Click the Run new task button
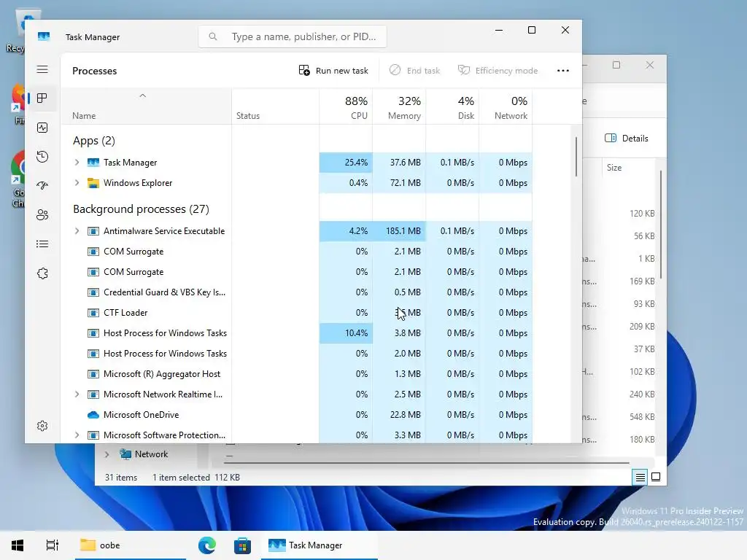Viewport: 747px width, 560px height. [x=333, y=71]
